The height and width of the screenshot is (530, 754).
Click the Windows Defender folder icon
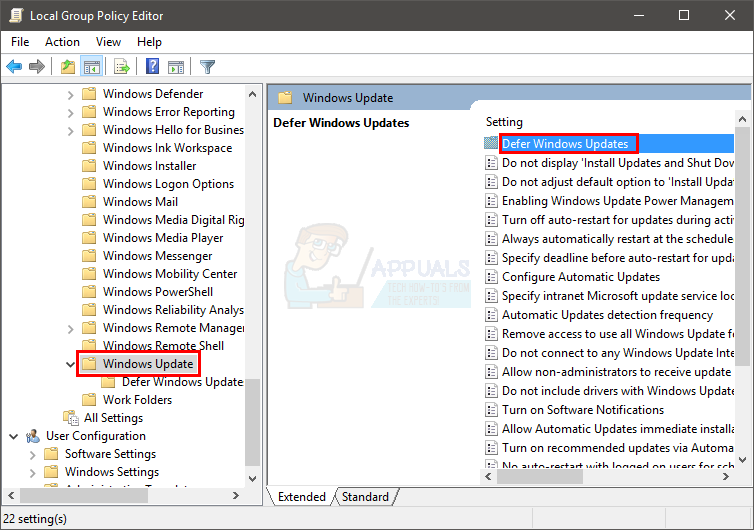click(89, 93)
